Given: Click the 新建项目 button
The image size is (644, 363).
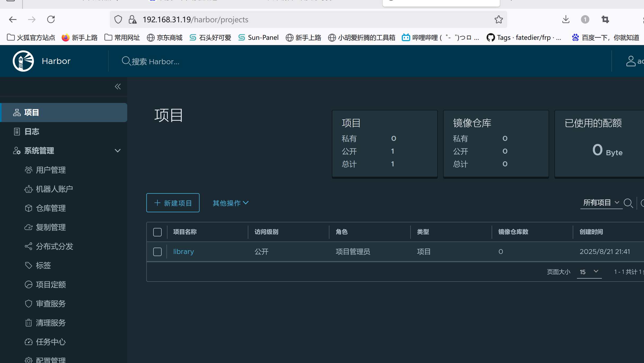Looking at the screenshot, I should [x=173, y=203].
